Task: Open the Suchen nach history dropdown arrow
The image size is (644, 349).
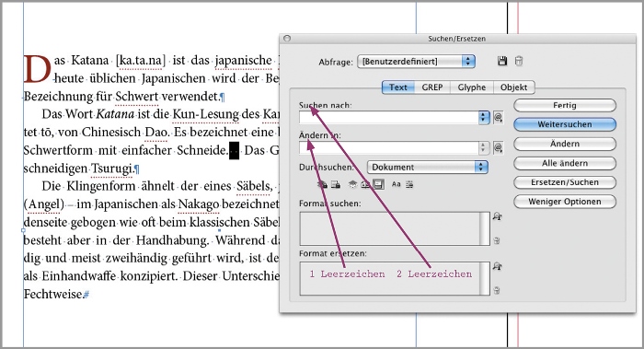Action: [x=484, y=118]
